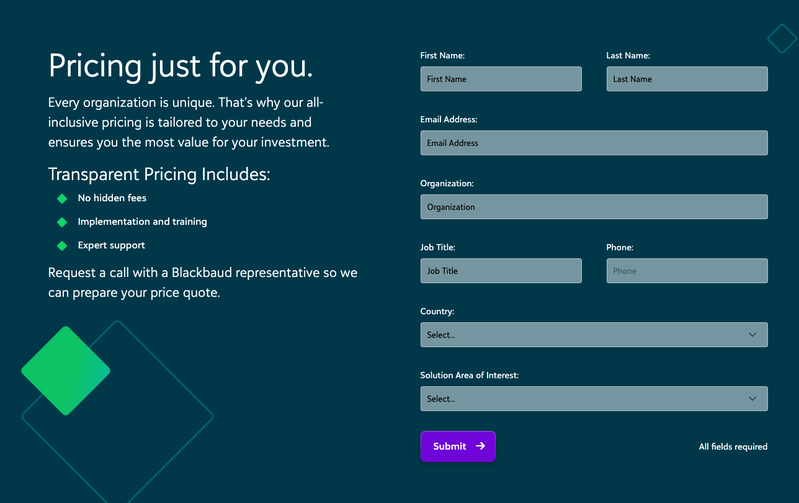Click the 'Email Address:' label

coord(448,120)
